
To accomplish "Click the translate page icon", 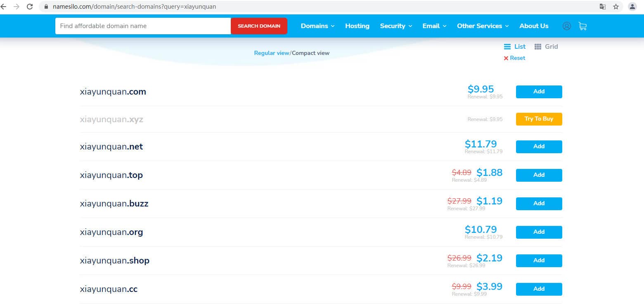I will pos(603,7).
